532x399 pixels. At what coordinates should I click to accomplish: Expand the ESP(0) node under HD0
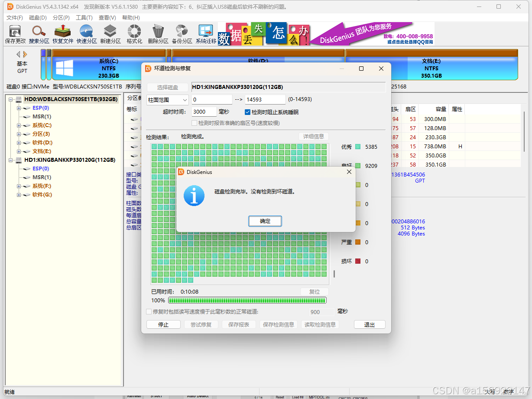[19, 108]
